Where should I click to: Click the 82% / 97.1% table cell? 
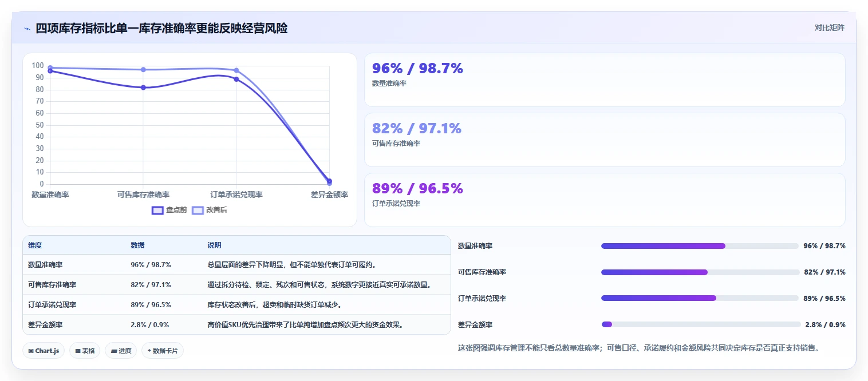(x=151, y=284)
